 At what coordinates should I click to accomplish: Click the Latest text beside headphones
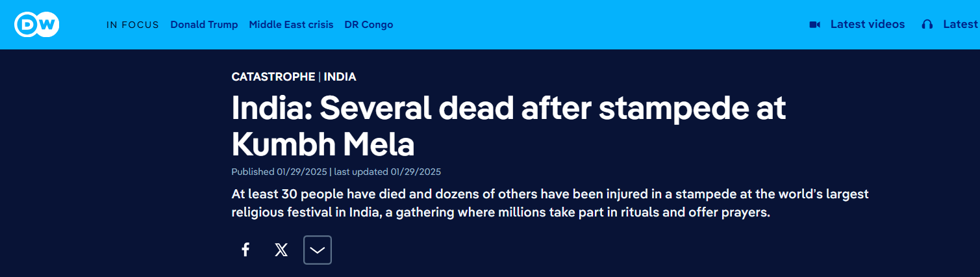(960, 25)
